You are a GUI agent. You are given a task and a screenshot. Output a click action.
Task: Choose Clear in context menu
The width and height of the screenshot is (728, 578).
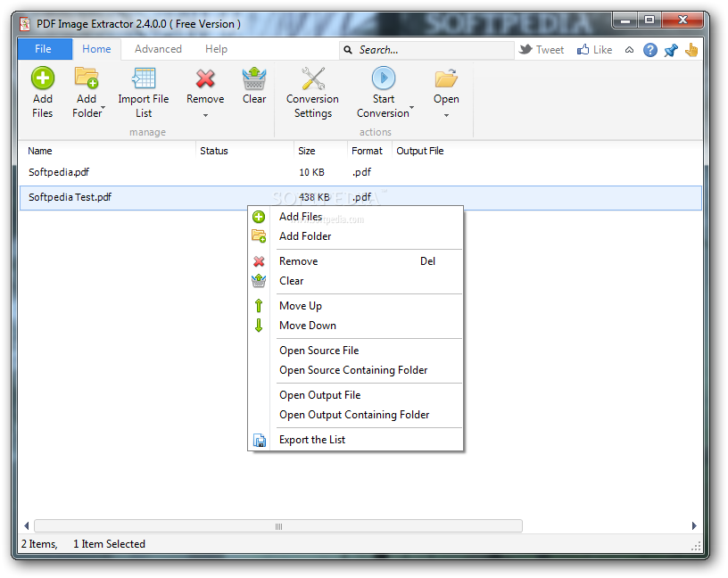(356, 281)
